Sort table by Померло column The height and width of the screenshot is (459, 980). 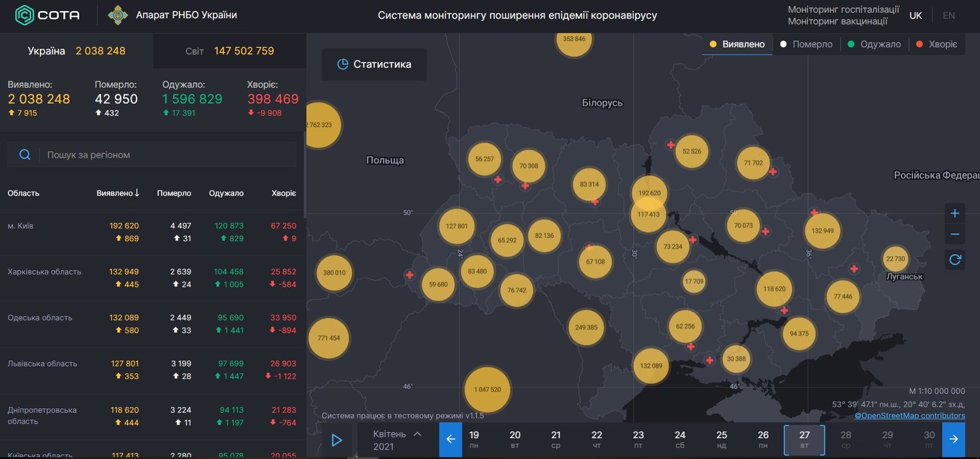pos(174,193)
